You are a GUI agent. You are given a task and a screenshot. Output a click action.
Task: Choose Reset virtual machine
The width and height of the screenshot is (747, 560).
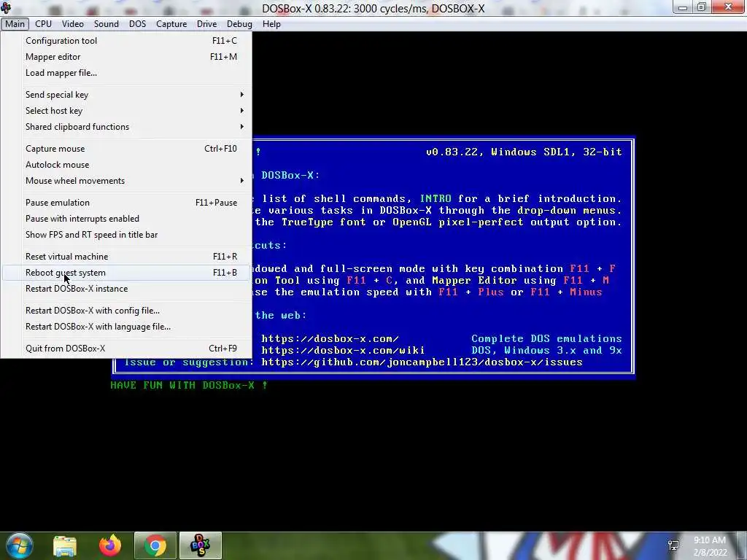click(x=126, y=256)
